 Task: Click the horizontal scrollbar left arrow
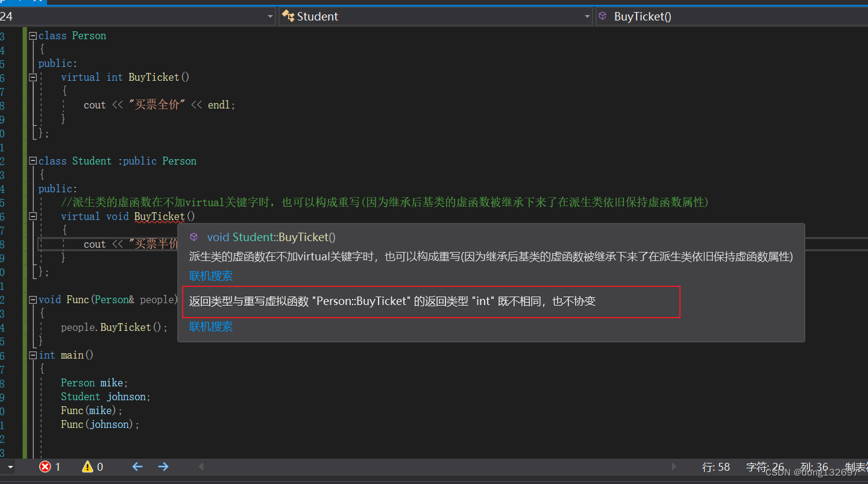click(201, 467)
